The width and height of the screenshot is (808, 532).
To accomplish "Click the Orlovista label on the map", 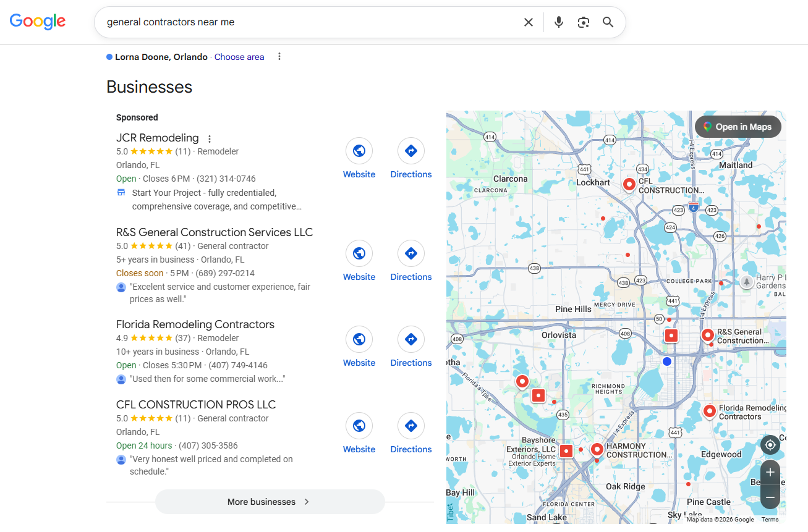I will pos(559,335).
